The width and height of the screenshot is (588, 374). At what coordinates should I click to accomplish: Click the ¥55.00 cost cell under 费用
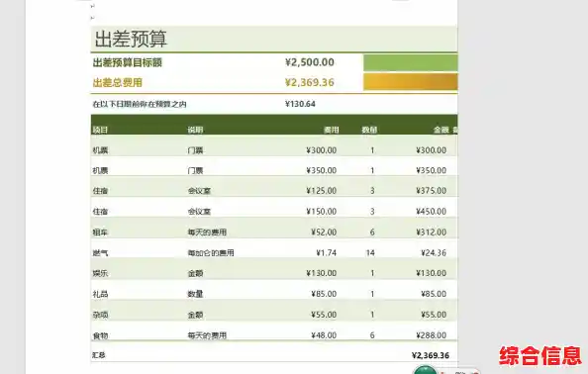point(324,315)
